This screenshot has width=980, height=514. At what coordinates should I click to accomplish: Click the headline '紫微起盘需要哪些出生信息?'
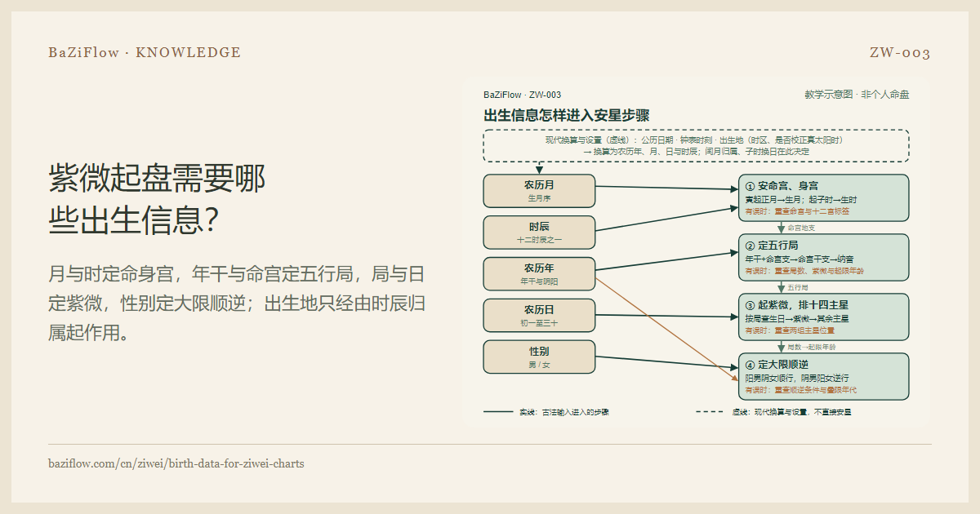(x=157, y=199)
